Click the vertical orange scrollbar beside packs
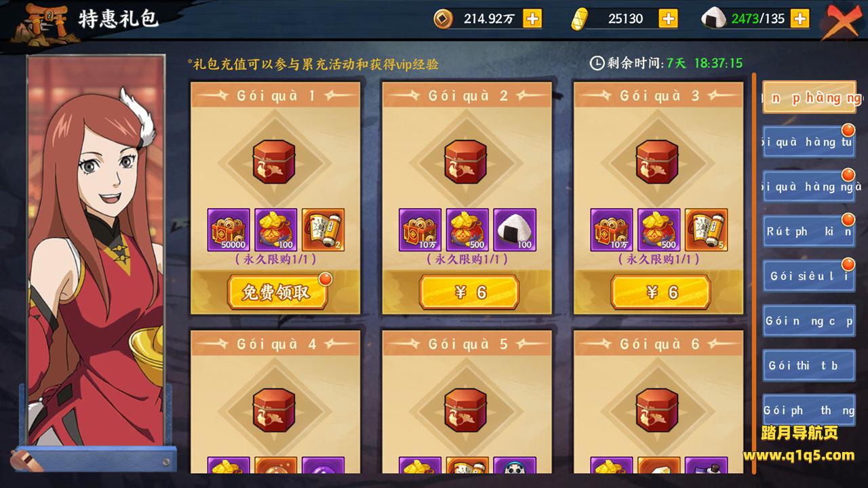The width and height of the screenshot is (868, 488). 753,271
